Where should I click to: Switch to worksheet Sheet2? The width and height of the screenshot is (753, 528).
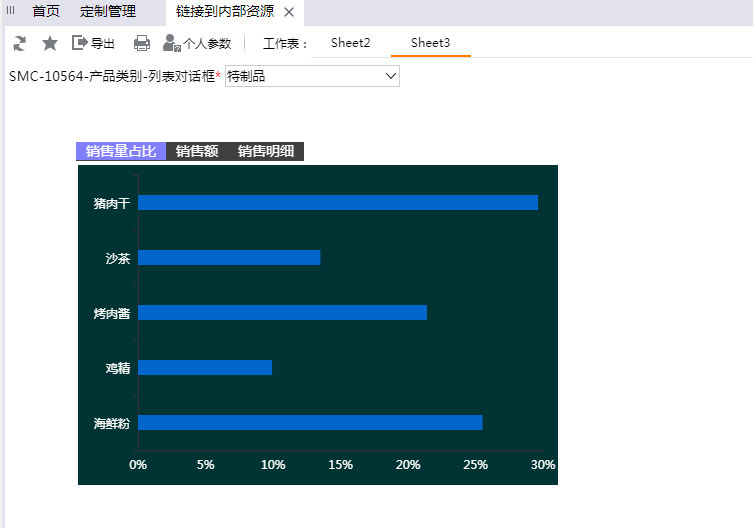(351, 43)
